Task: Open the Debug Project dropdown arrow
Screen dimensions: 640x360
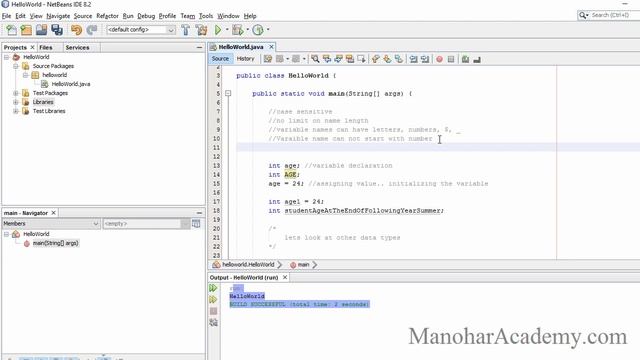Action: [x=247, y=30]
